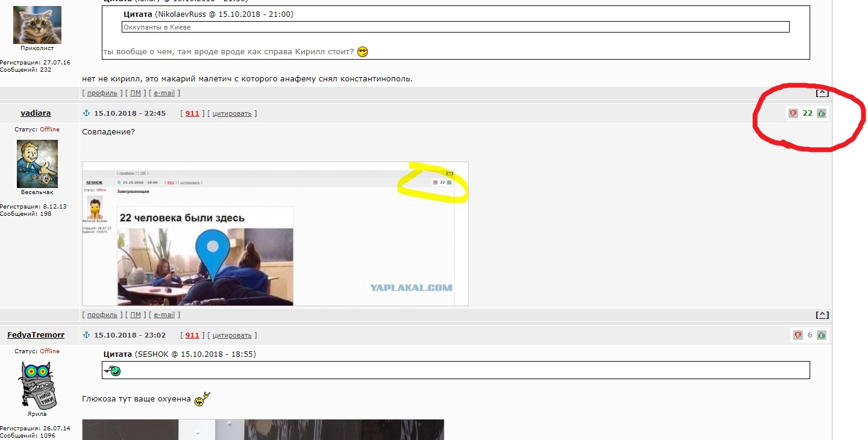868x440 pixels.
Task: Send vadiara a private message via ПМ
Action: coord(136,315)
